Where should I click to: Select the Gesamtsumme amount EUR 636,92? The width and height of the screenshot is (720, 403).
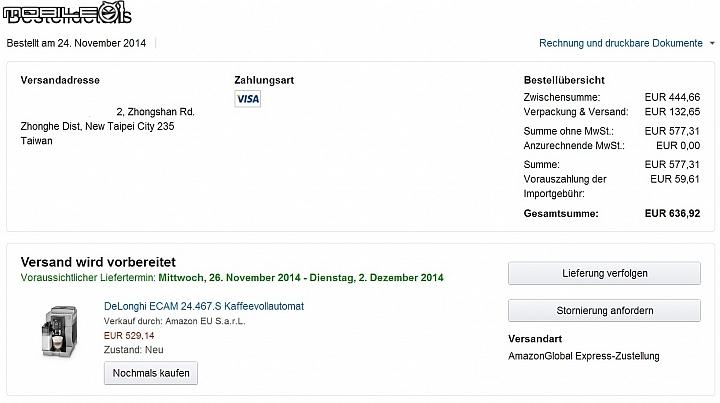coord(672,213)
